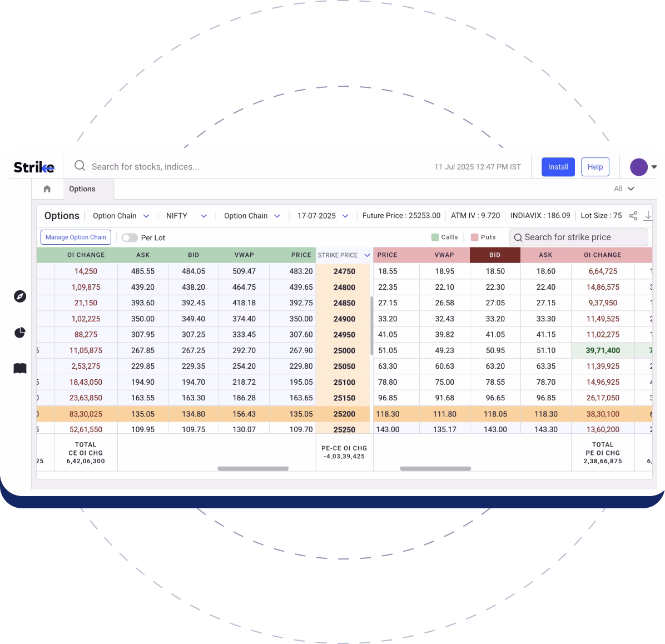
Task: Switch to the Options tab
Action: tap(82, 189)
